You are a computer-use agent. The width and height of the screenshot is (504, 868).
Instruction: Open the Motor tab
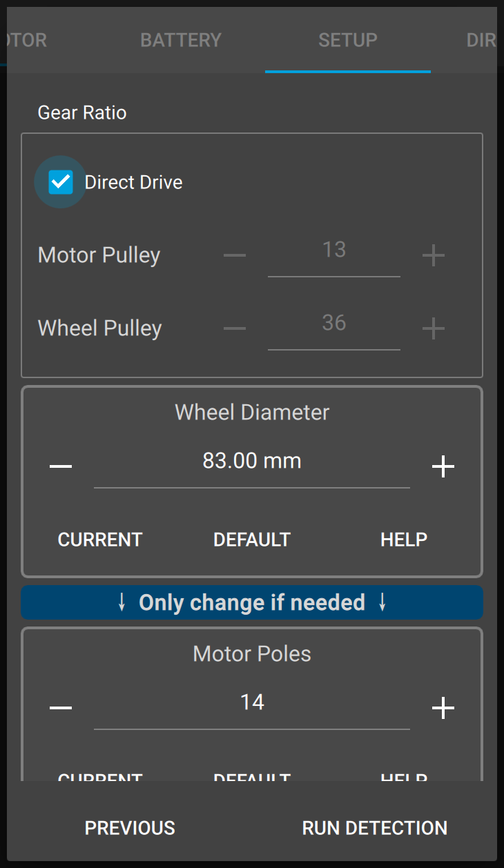coord(25,40)
